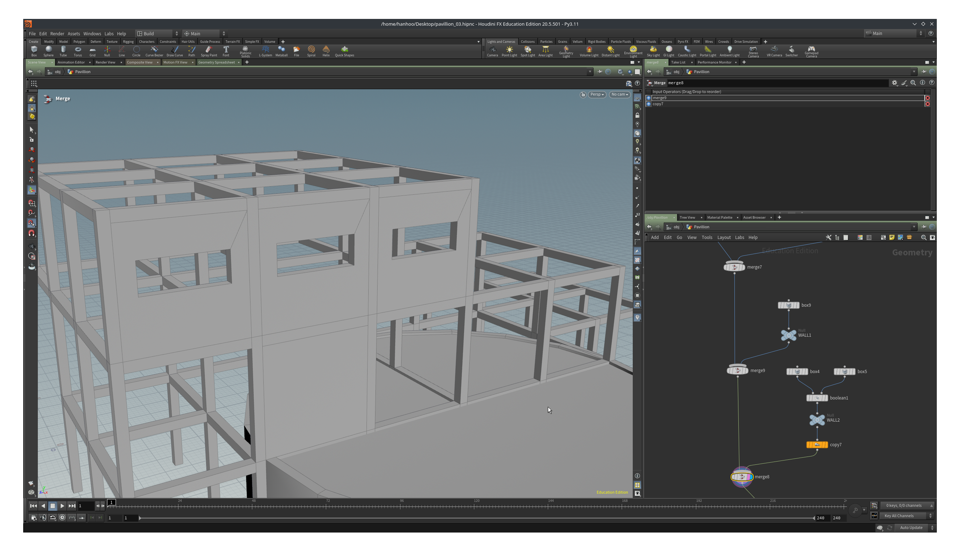Click the Viewport Perspective icon
Image resolution: width=960 pixels, height=560 pixels.
pos(597,94)
